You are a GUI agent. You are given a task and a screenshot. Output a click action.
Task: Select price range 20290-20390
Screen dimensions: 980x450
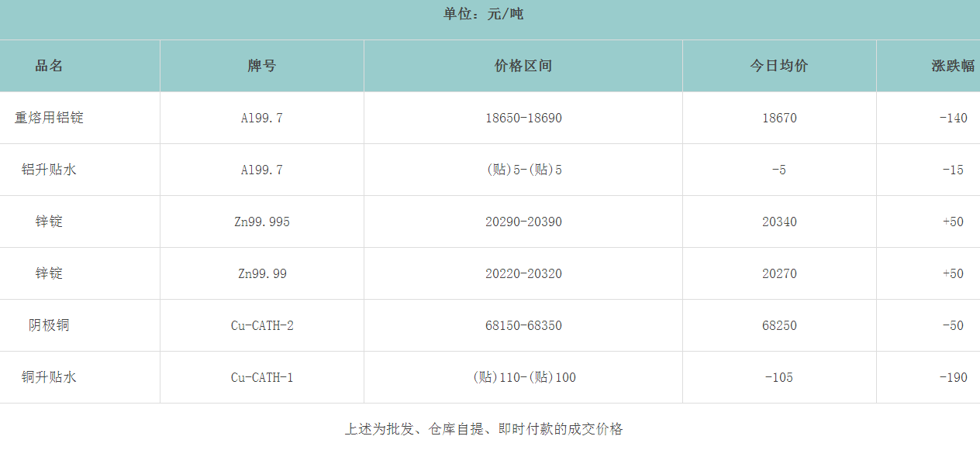(523, 222)
